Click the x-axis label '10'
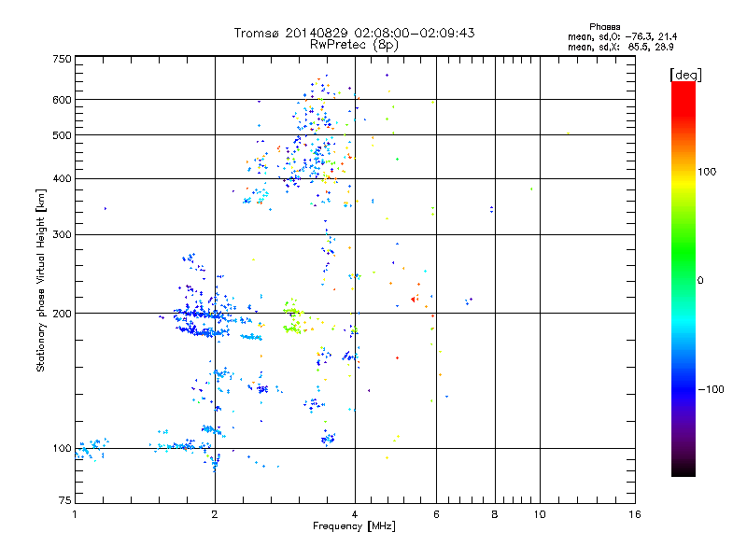747x560 pixels. pos(540,514)
